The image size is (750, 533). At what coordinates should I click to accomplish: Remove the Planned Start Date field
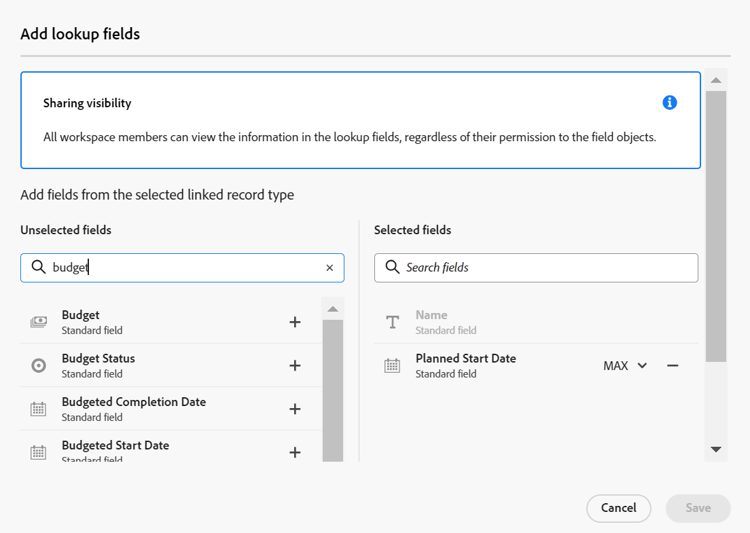pos(673,366)
